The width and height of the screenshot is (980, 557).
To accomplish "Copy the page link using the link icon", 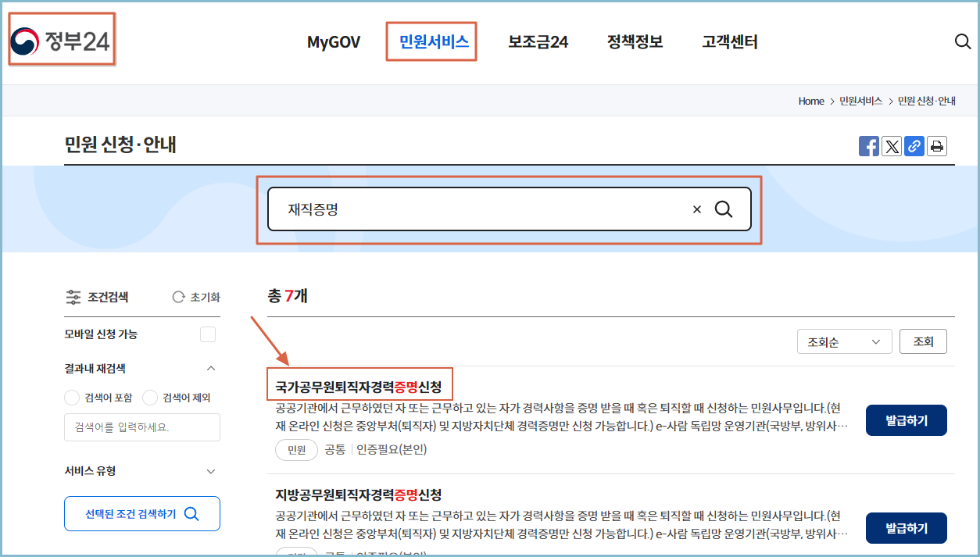I will [914, 146].
